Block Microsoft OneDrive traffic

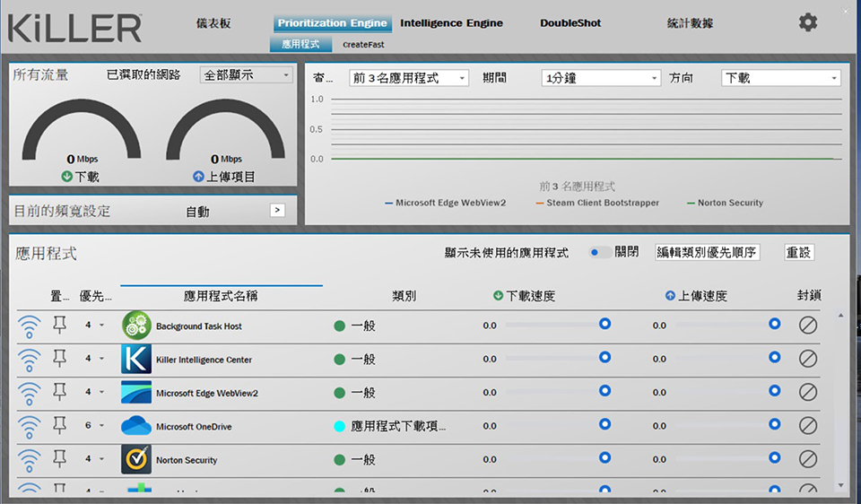808,425
